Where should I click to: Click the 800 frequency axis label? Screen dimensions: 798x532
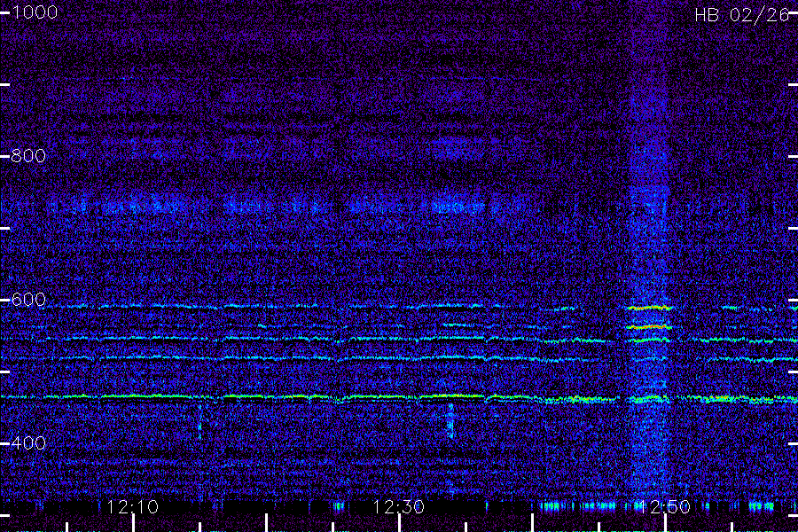(28, 156)
